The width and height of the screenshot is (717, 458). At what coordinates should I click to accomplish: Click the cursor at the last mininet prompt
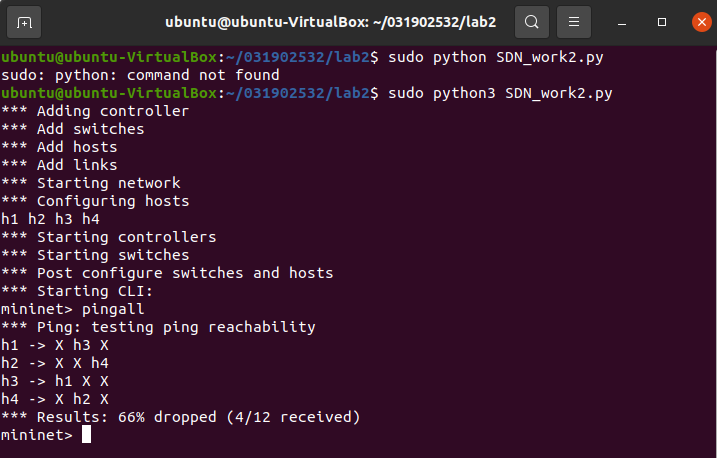pyautogui.click(x=87, y=435)
